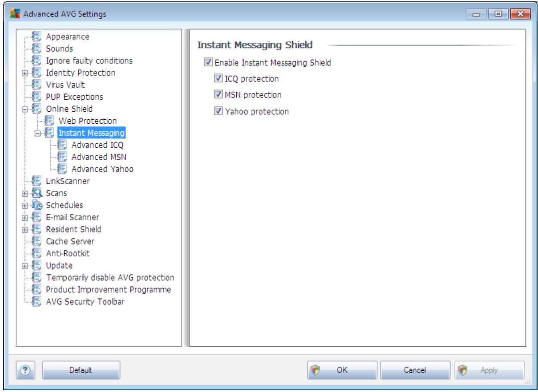Restore settings with the Default button

81,370
